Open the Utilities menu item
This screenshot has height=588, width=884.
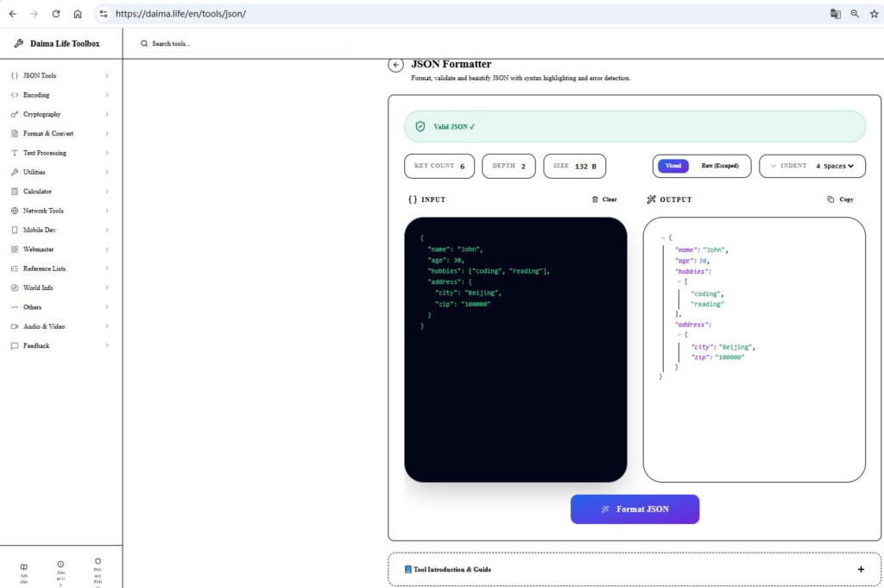coord(60,172)
